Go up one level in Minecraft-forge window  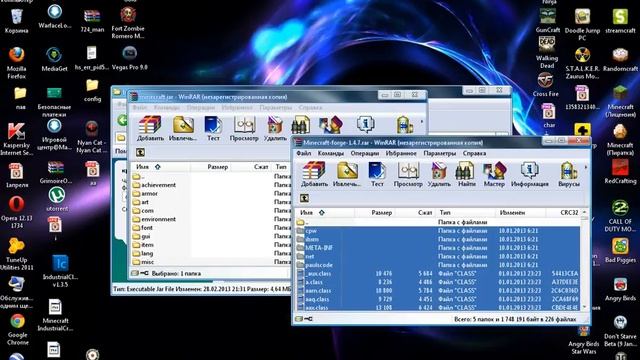[x=304, y=198]
